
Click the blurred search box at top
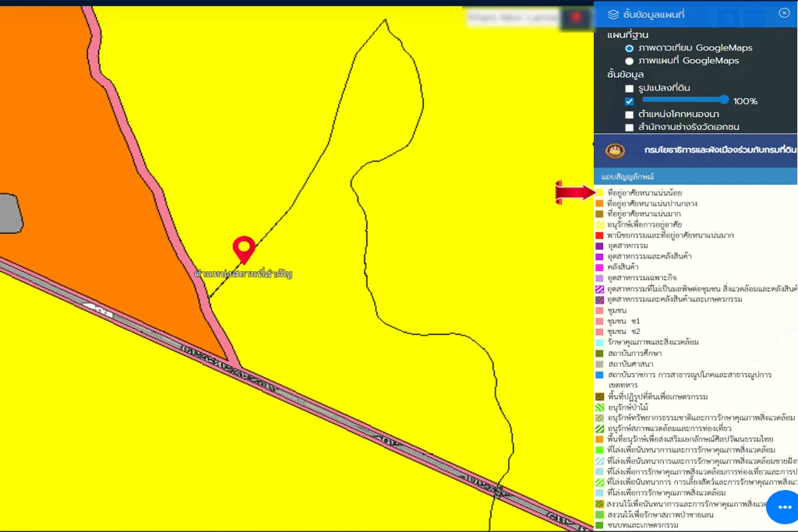[x=513, y=16]
